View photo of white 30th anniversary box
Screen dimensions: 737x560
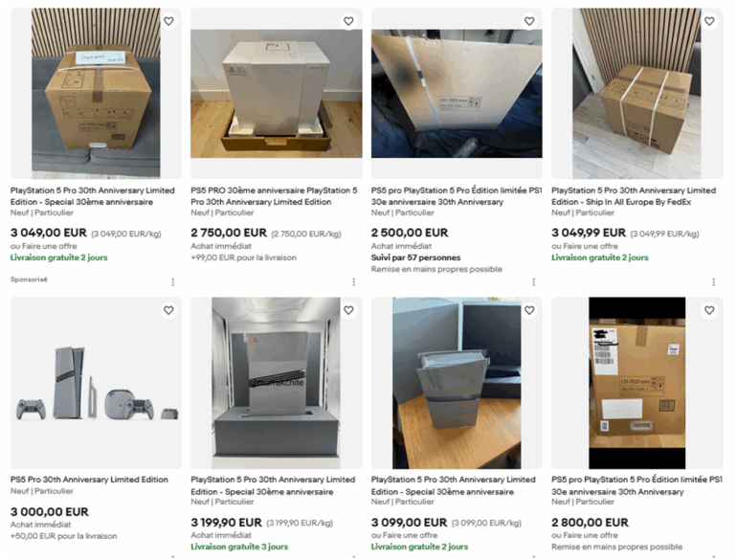click(277, 94)
